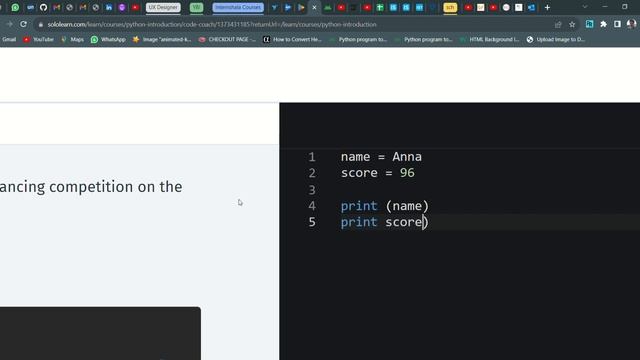This screenshot has height=360, width=640.
Task: Open the Maps bookmark
Action: pos(73,39)
